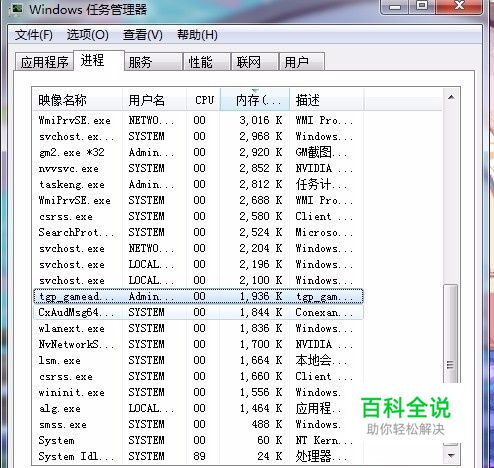Sort by 用户名 column header

[x=154, y=100]
